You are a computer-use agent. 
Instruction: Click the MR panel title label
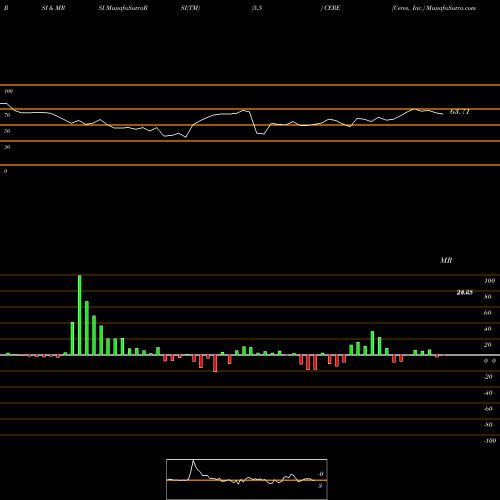click(446, 260)
